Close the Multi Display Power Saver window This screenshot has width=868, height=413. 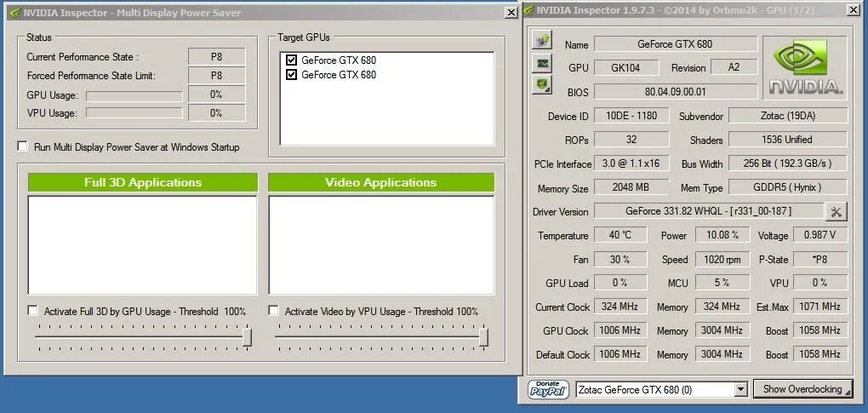pos(511,12)
